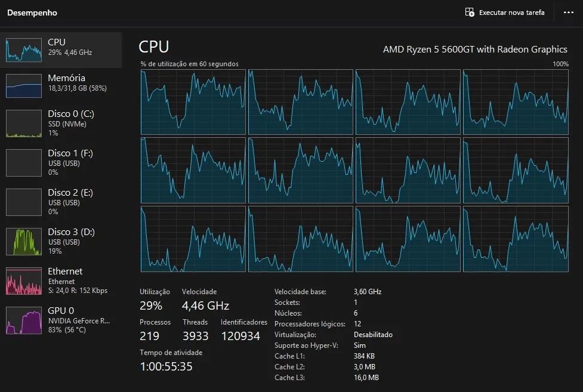Image resolution: width=583 pixels, height=392 pixels.
Task: Click the 219 Processos count
Action: click(x=149, y=336)
